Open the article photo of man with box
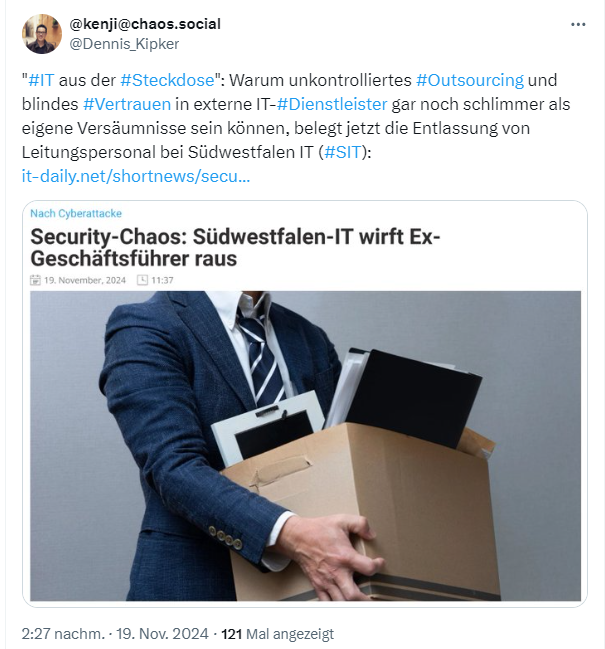This screenshot has height=649, width=605. (305, 446)
